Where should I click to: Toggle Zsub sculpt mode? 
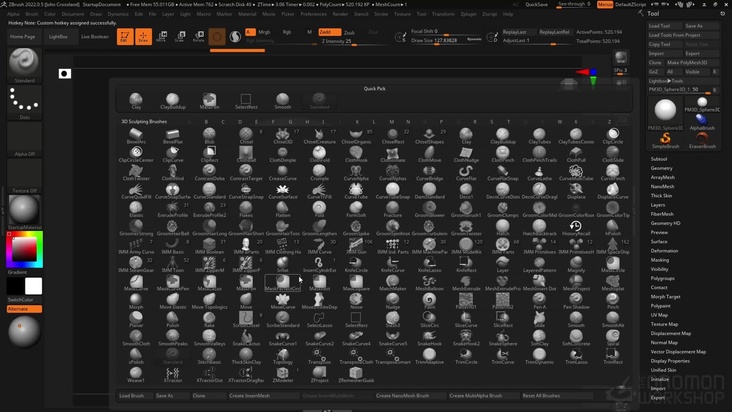point(349,33)
